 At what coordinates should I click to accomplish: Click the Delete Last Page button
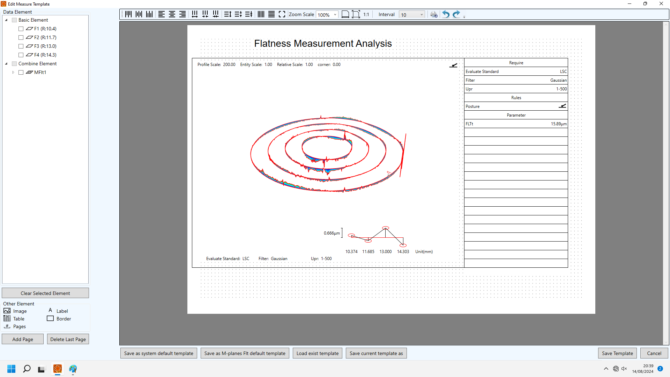coord(68,339)
